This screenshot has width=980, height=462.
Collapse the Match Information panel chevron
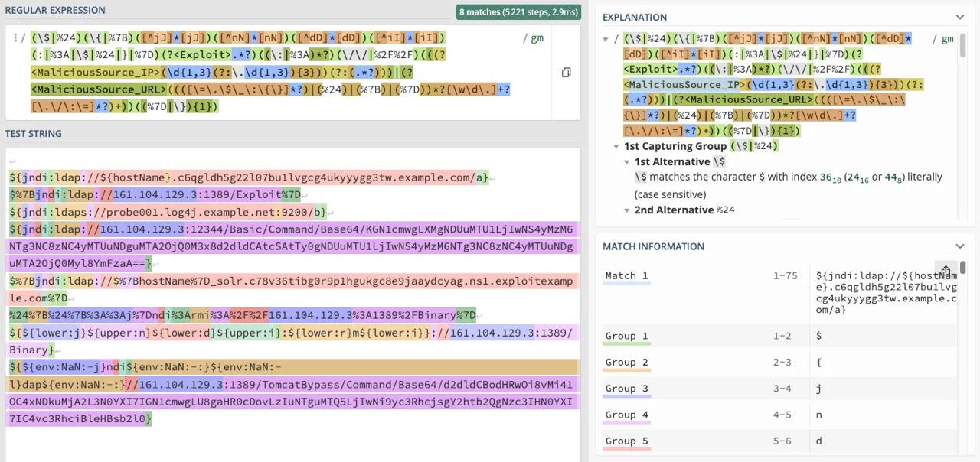click(959, 246)
